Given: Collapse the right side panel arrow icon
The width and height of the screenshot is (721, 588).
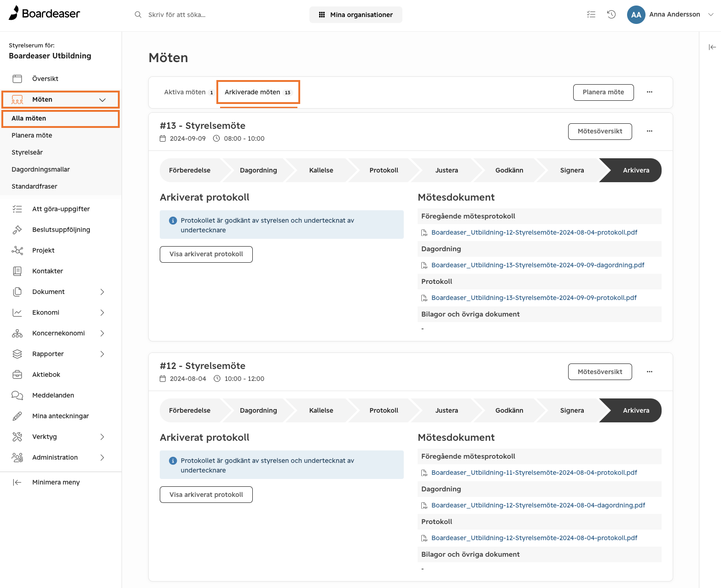Looking at the screenshot, I should (x=712, y=47).
